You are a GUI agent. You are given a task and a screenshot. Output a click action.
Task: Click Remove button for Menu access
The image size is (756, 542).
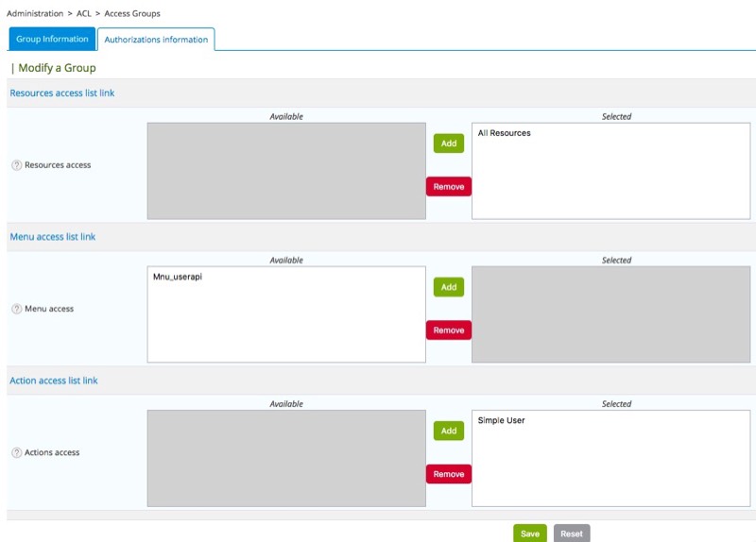[449, 330]
